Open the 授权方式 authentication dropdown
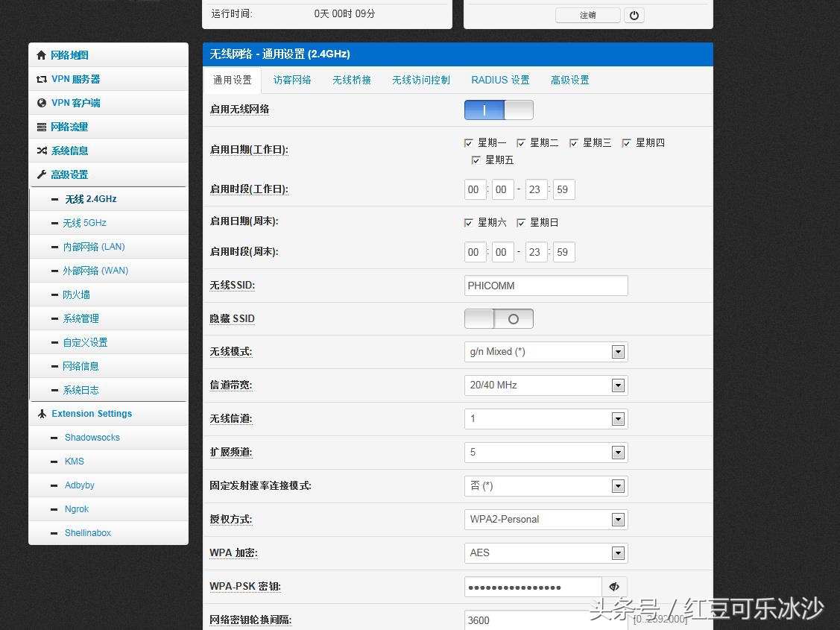Screen dimensions: 840x630 pos(618,519)
